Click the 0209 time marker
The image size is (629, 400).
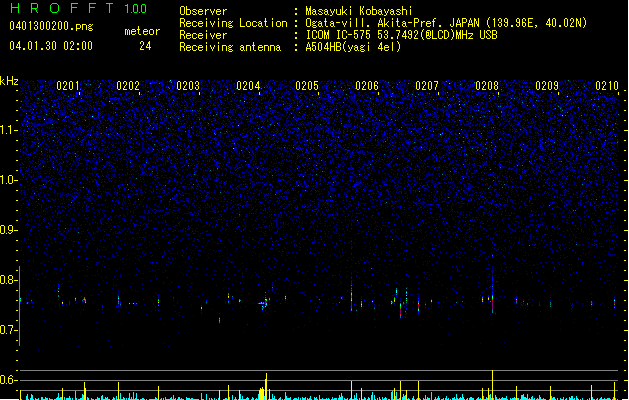pos(547,86)
